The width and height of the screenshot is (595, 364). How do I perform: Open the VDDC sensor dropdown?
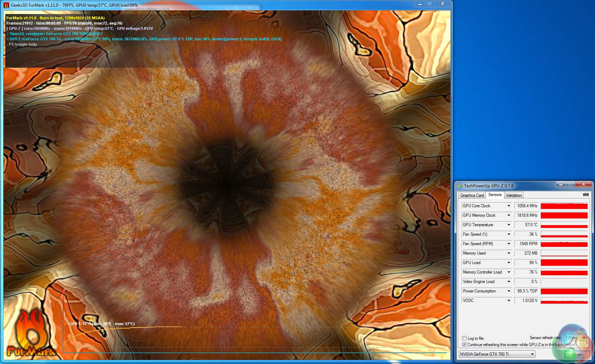[x=509, y=301]
